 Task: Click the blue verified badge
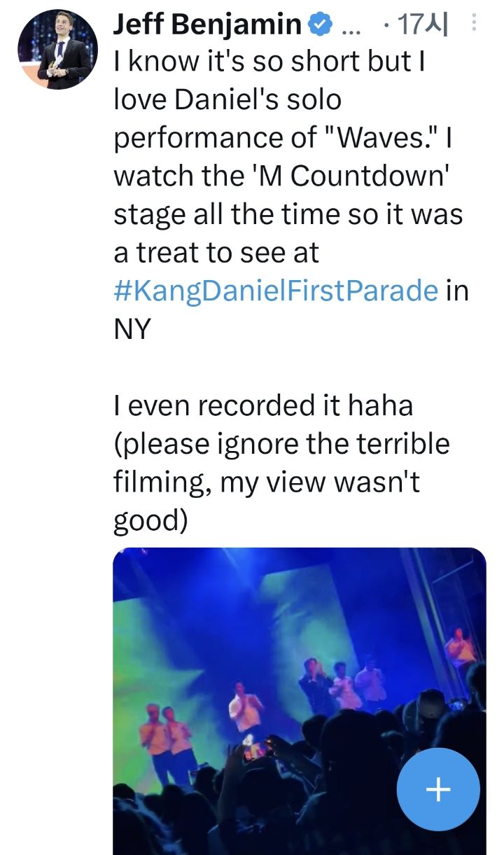click(319, 25)
